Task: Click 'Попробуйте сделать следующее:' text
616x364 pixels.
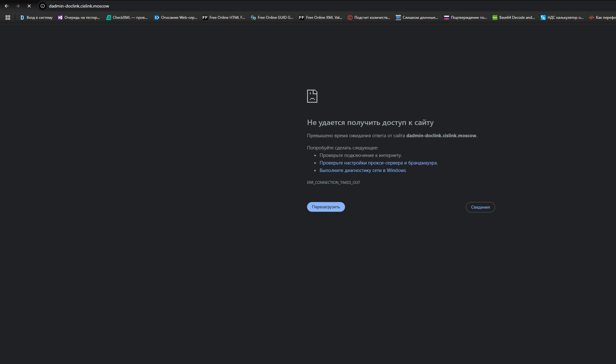Action: click(x=343, y=148)
